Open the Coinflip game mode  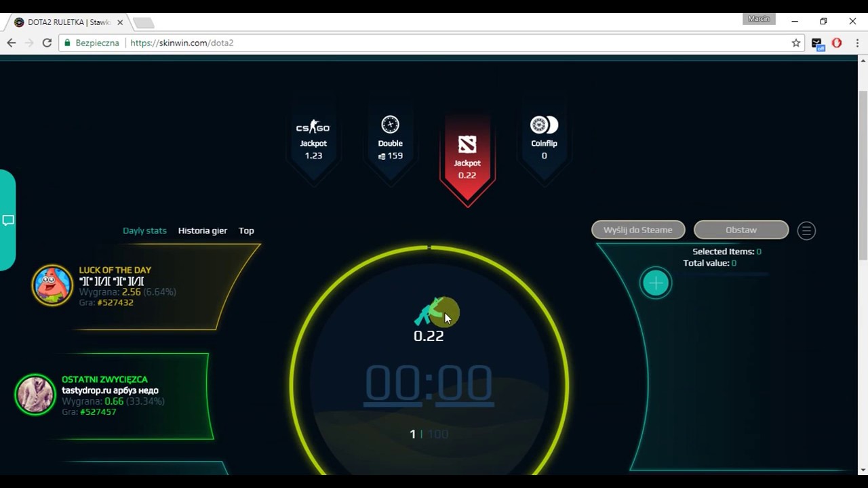coord(544,140)
